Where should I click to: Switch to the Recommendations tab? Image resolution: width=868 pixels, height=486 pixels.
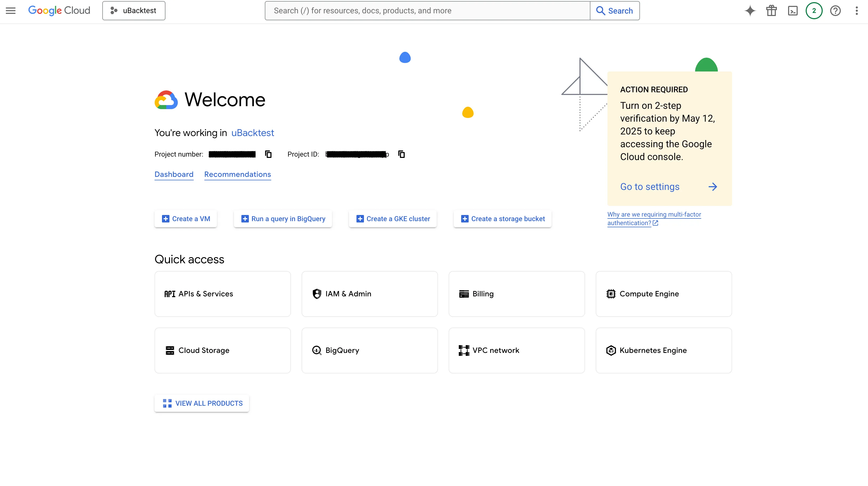tap(238, 174)
